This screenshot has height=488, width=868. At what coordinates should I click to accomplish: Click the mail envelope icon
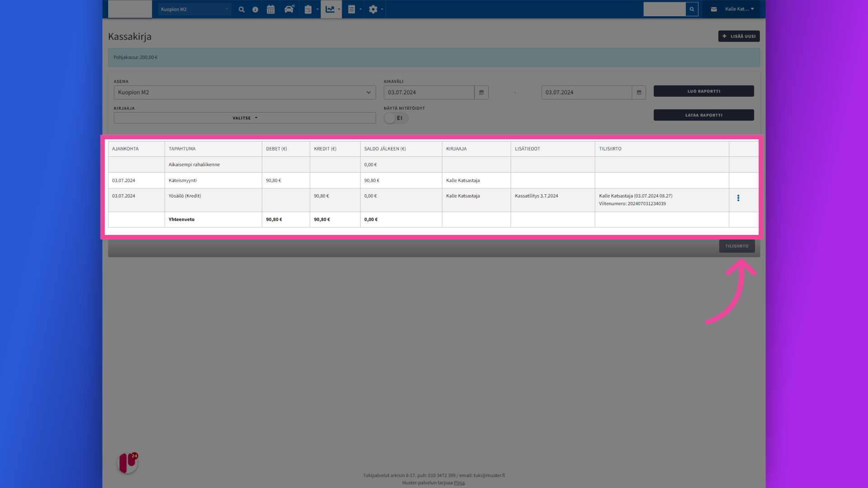pos(714,9)
